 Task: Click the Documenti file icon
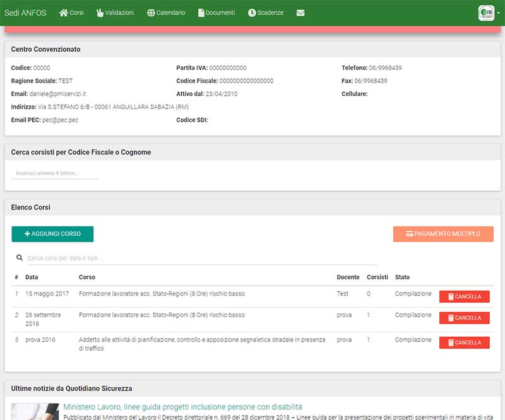(201, 13)
